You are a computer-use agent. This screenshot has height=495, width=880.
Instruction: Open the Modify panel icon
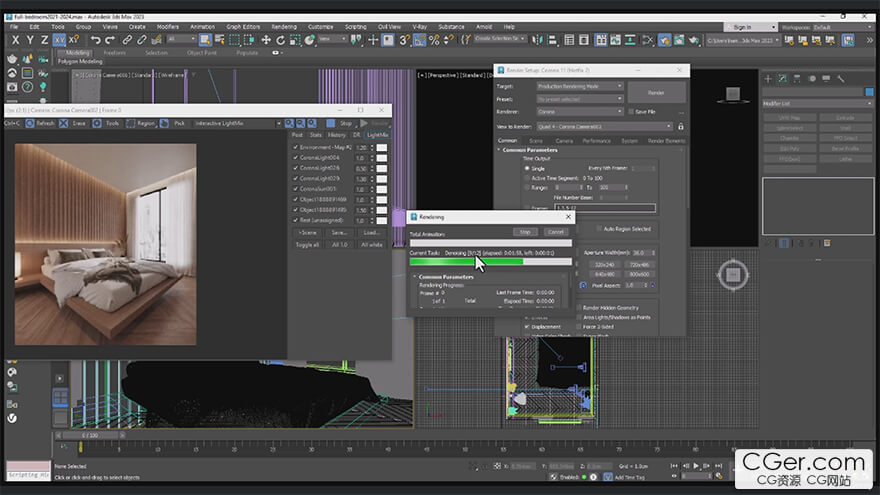[782, 79]
